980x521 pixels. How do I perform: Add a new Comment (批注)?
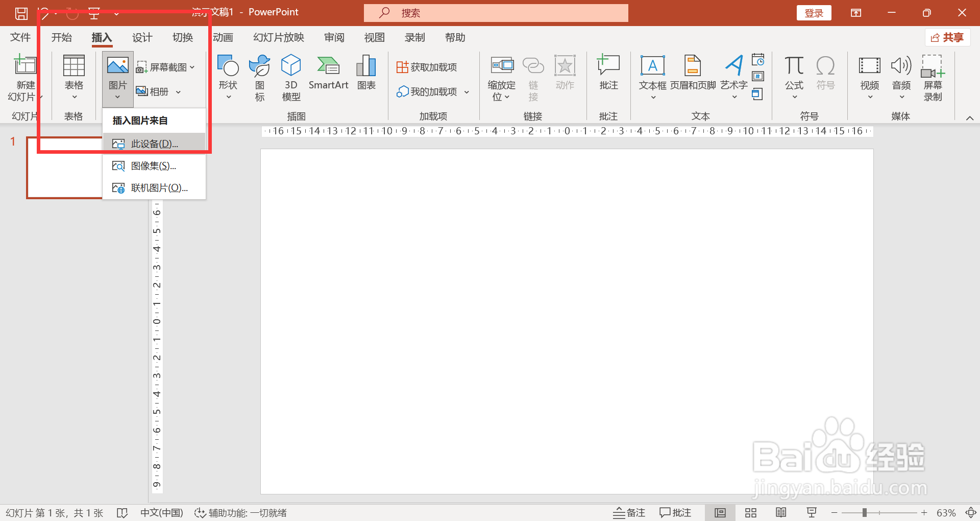(x=608, y=73)
